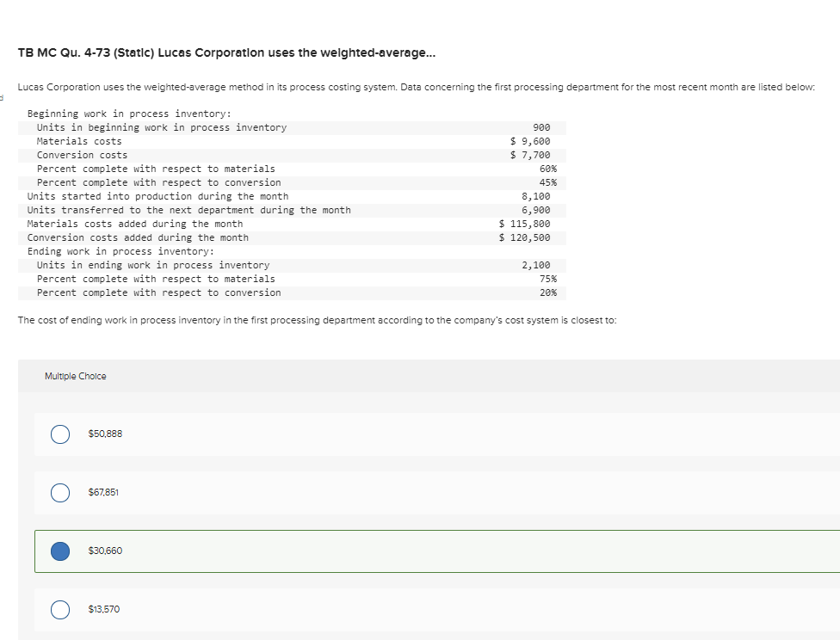Click the $ 120,500 conversion added value
The image size is (840, 640).
pos(524,237)
